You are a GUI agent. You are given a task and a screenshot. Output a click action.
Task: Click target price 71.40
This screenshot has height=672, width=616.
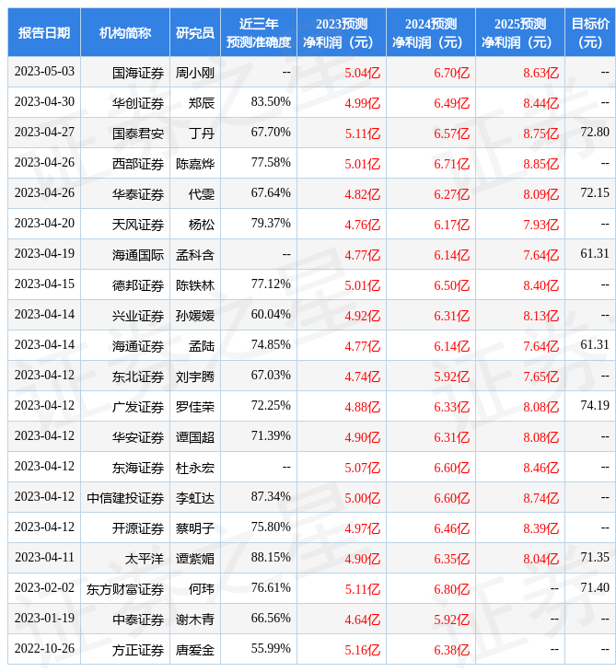595,588
